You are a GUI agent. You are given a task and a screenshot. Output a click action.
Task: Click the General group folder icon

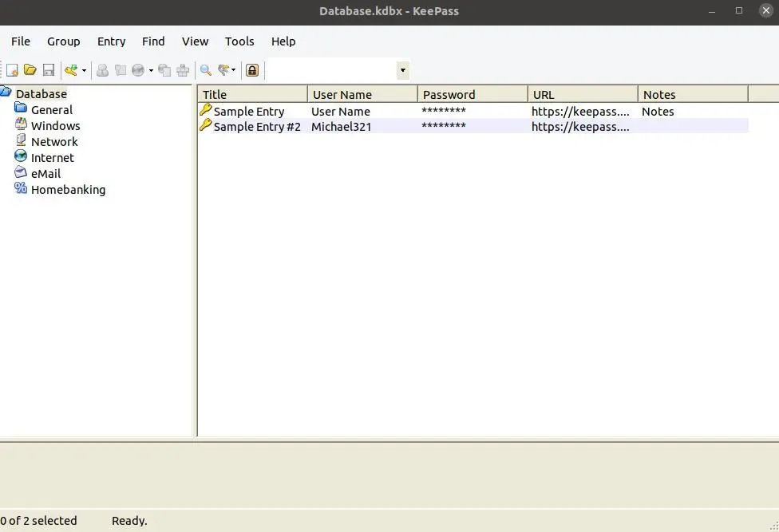pyautogui.click(x=21, y=107)
